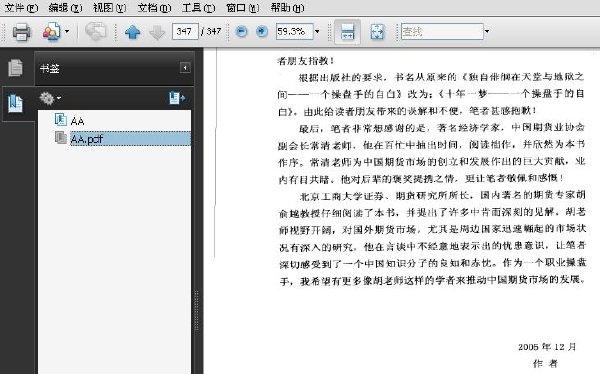Click the page number field showing 347
Viewport: 600px width, 374px height.
coord(185,31)
